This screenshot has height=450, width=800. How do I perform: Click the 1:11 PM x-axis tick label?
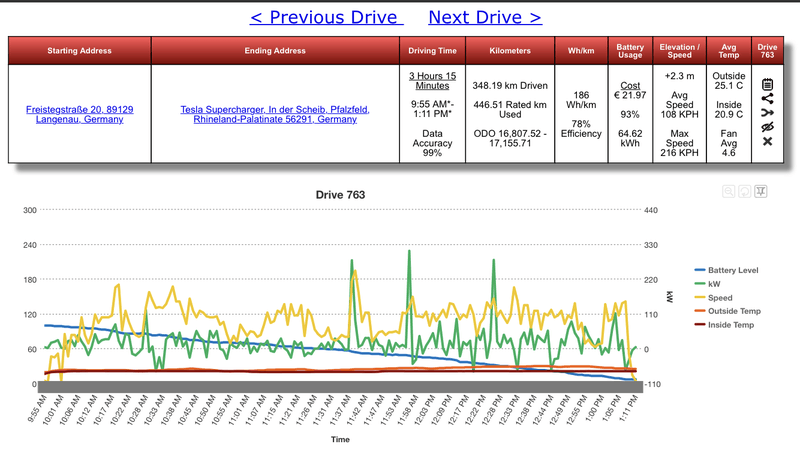point(627,408)
